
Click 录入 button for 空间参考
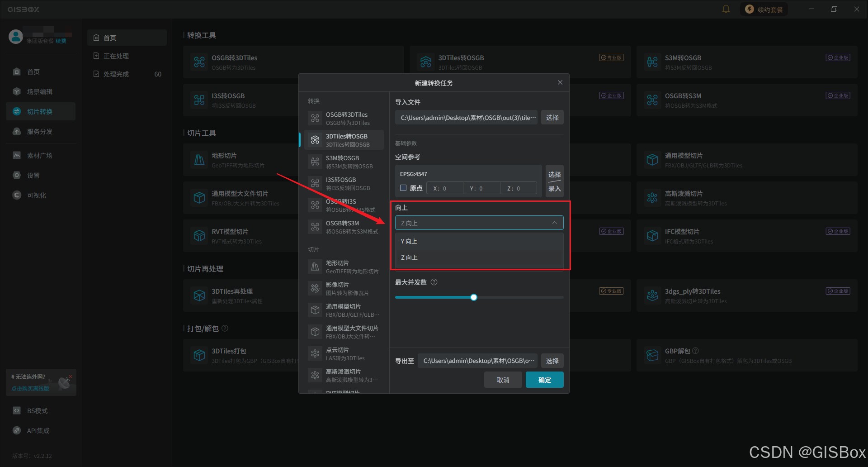tap(555, 189)
